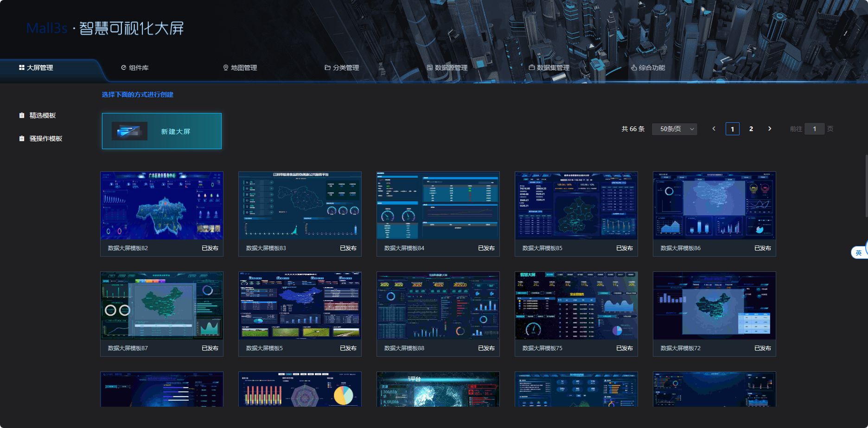Screen dimensions: 868x428
Task: Click the 数据大屏模板75 title text
Action: click(542, 348)
